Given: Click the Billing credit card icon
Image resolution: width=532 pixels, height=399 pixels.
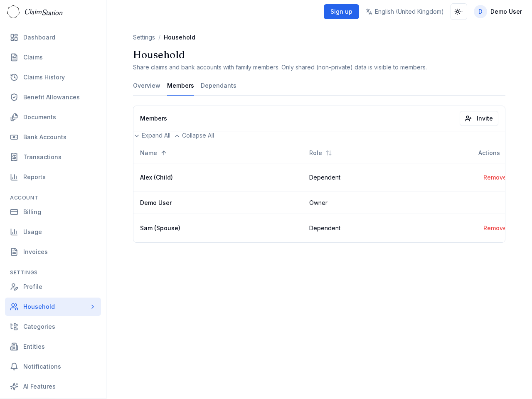Looking at the screenshot, I should pyautogui.click(x=14, y=212).
